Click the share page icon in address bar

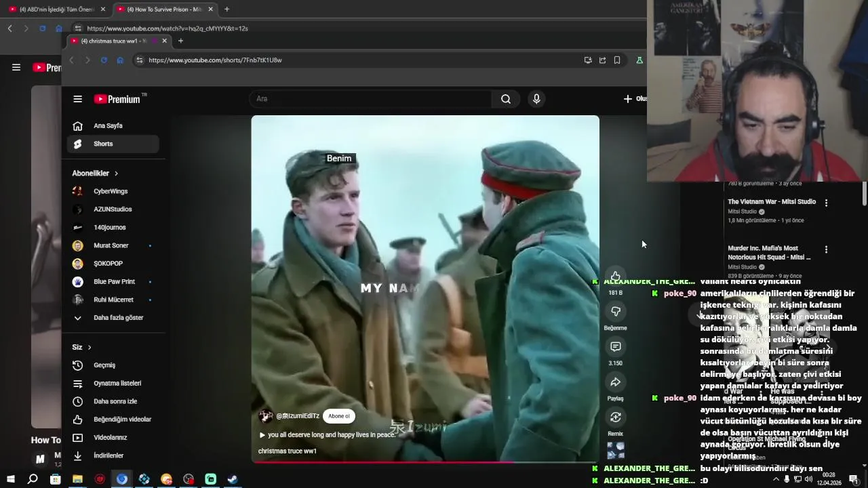[602, 60]
